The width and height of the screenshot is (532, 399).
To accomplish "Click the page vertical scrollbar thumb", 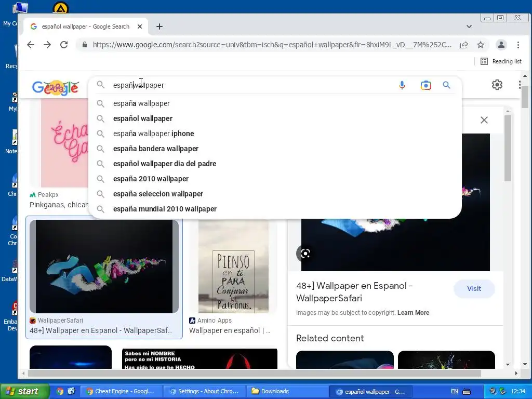I will coord(525,97).
